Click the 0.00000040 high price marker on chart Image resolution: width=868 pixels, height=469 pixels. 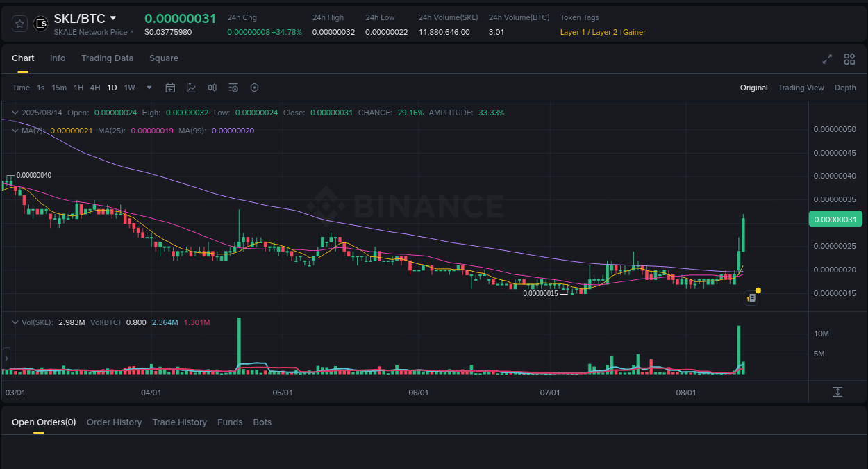tap(34, 175)
